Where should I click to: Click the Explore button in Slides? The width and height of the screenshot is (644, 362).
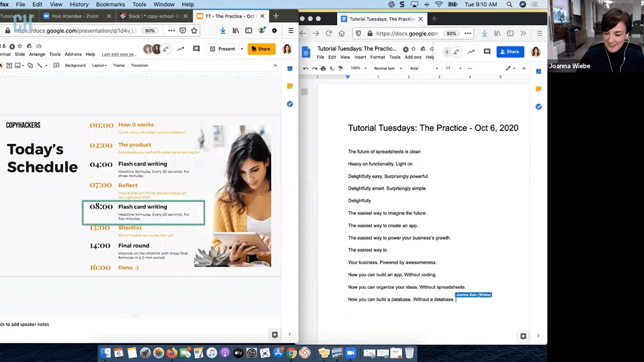coord(275,335)
